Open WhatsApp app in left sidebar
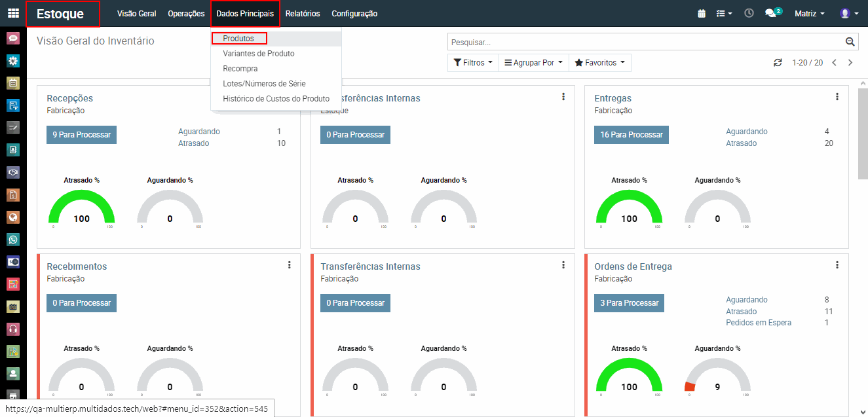Screen dimensions: 868x417 tap(13, 240)
